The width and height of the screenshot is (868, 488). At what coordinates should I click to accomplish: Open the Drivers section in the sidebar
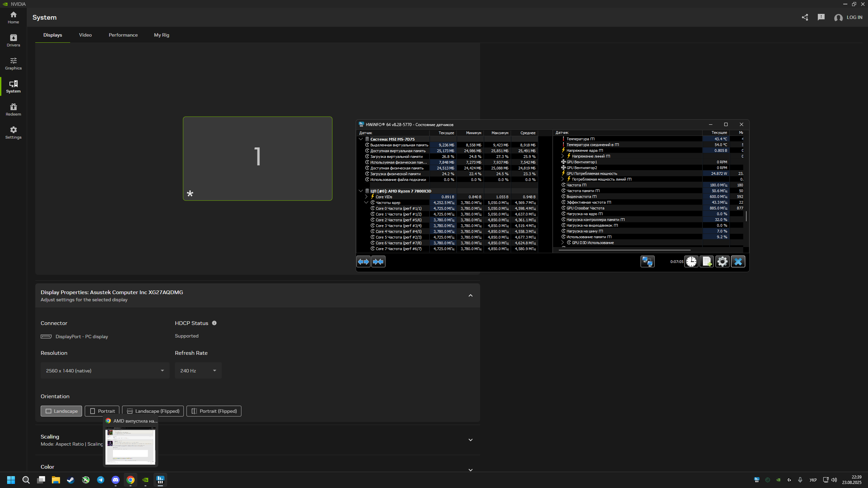13,41
